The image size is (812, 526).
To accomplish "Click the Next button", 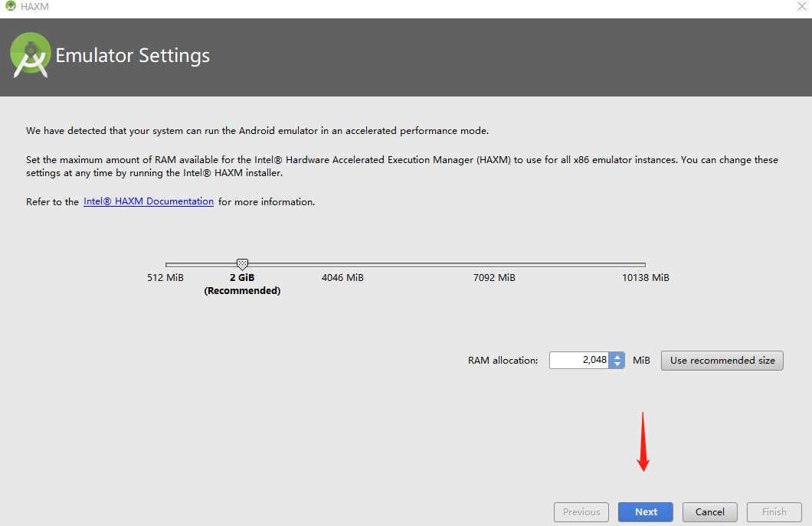I will 645,511.
